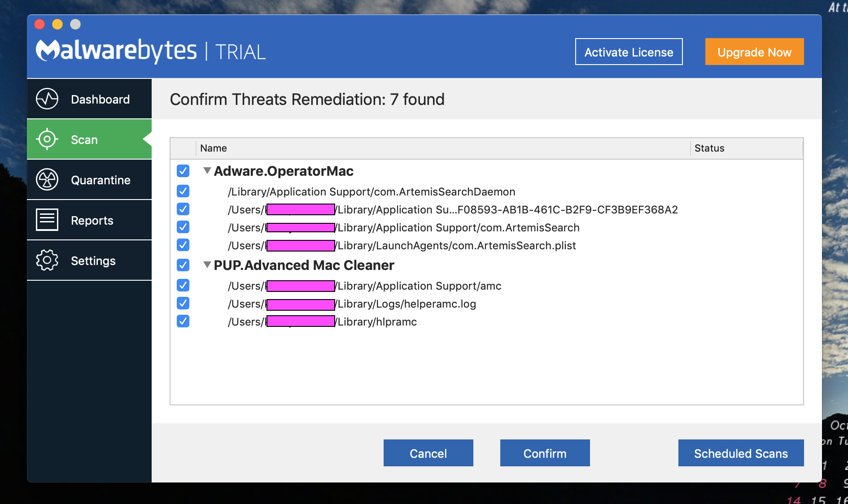
Task: Select the Library/hlpramc path row
Action: click(x=487, y=322)
